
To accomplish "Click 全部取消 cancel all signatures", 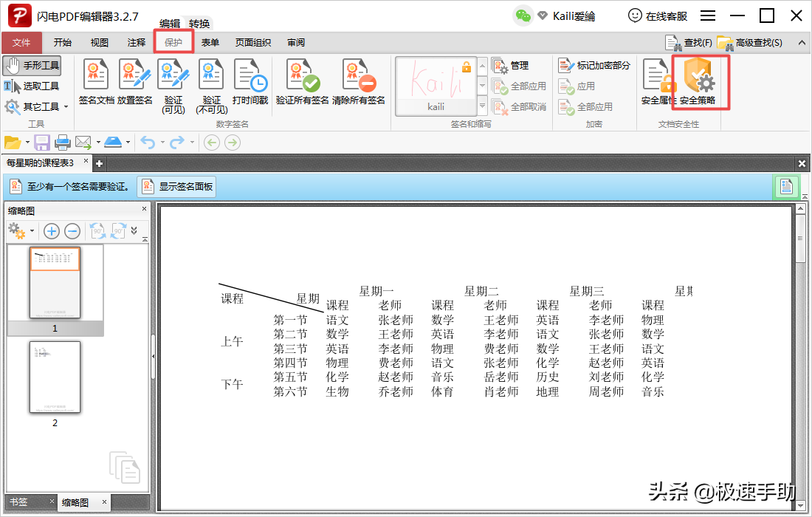I will (x=519, y=107).
